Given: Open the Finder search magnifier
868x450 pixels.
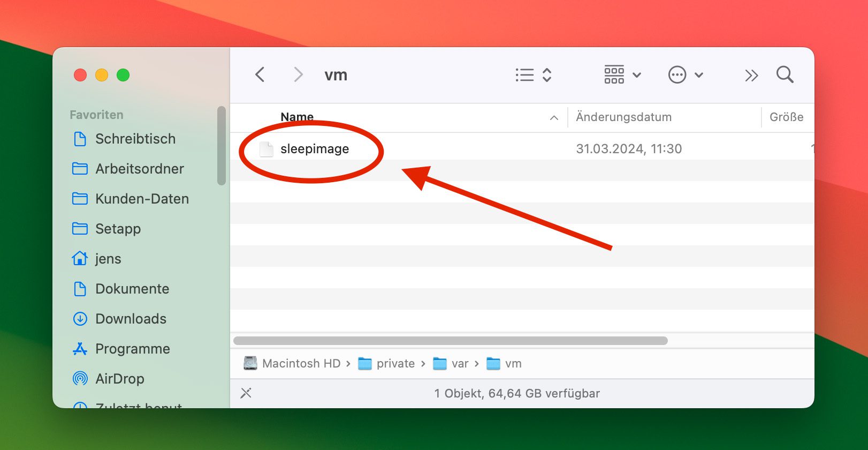Looking at the screenshot, I should tap(785, 74).
